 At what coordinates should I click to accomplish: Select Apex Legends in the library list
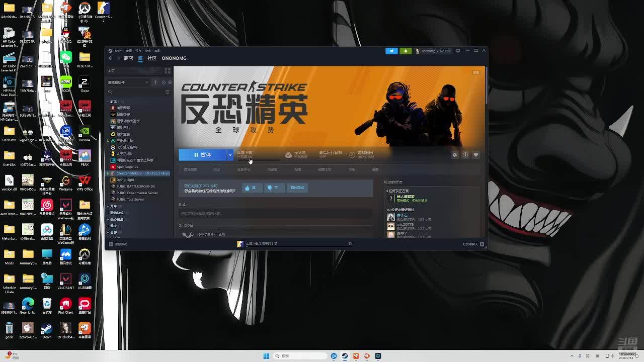pos(127,166)
